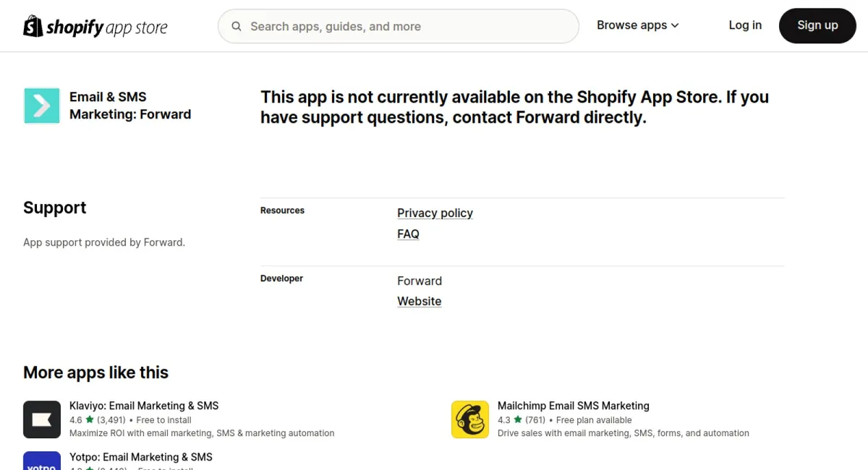Open the Mailchimp monkey app icon
This screenshot has width=868, height=470.
coord(470,419)
